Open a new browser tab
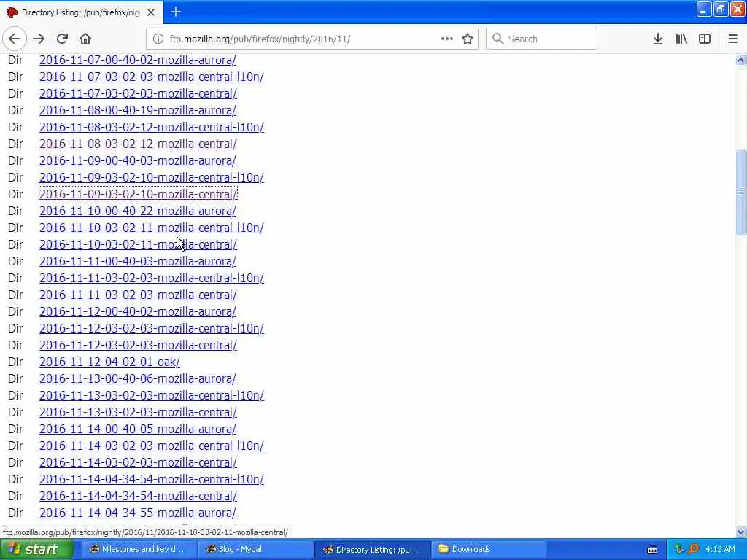This screenshot has width=747, height=560. (x=176, y=12)
